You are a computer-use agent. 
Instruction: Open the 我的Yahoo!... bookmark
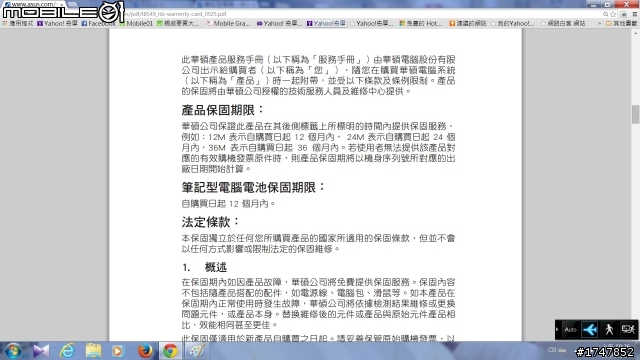click(x=513, y=23)
